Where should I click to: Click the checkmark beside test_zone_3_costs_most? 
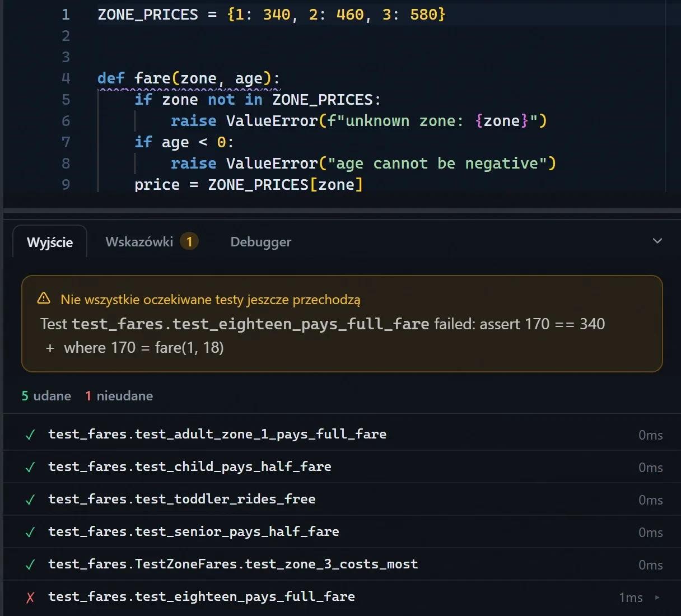[x=30, y=564]
